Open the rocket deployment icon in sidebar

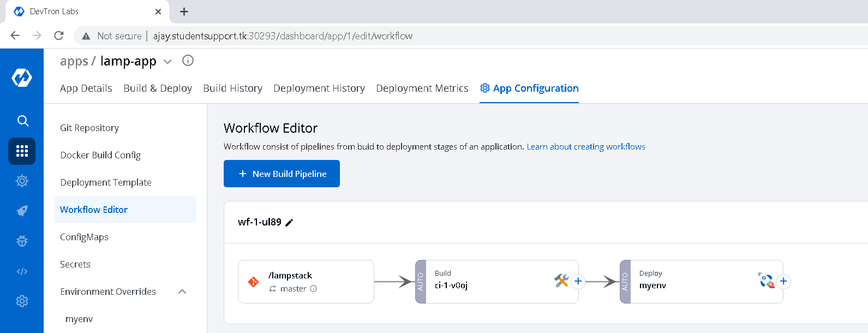tap(22, 211)
